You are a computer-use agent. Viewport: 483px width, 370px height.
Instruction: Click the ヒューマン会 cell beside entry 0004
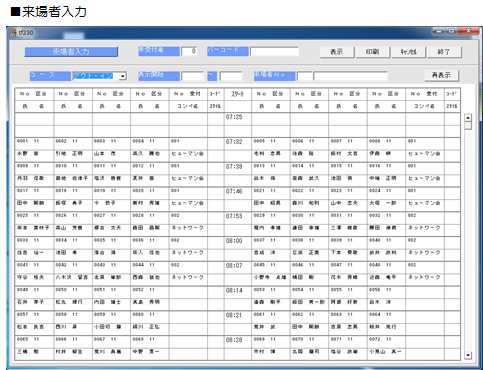(x=187, y=154)
